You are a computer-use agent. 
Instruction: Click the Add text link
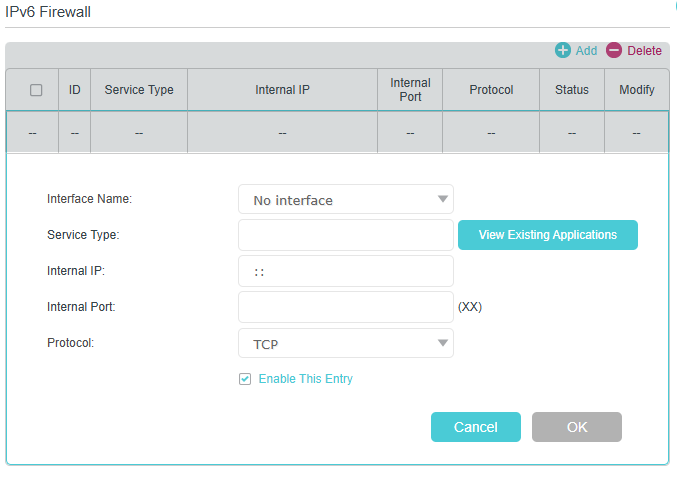(x=586, y=51)
